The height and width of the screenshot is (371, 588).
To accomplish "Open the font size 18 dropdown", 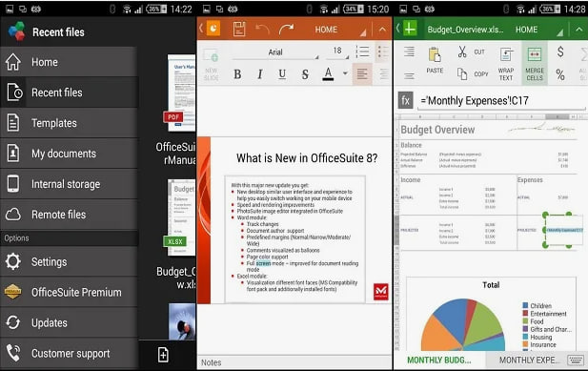I will [x=337, y=51].
